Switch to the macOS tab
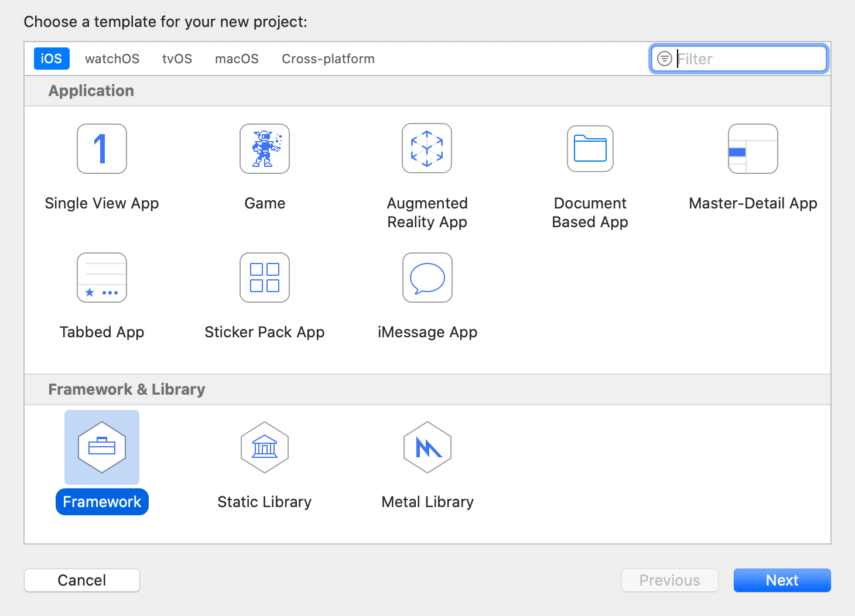Viewport: 855px width, 616px height. [237, 59]
